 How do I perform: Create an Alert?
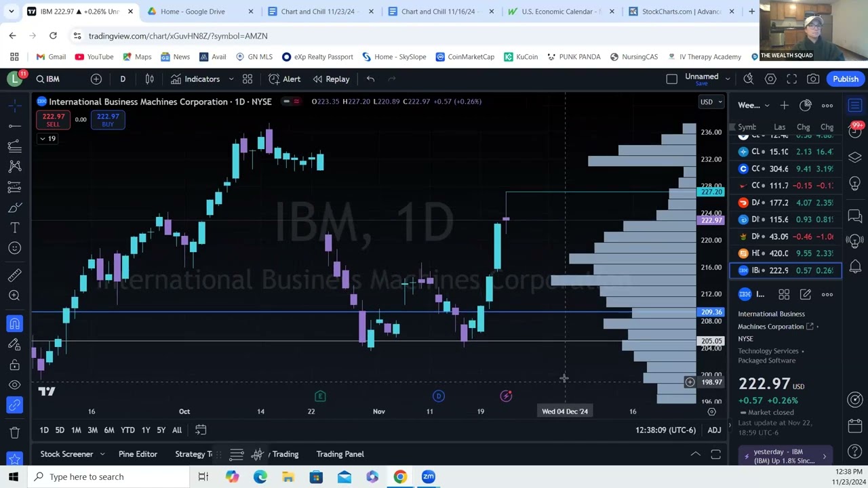pyautogui.click(x=285, y=79)
